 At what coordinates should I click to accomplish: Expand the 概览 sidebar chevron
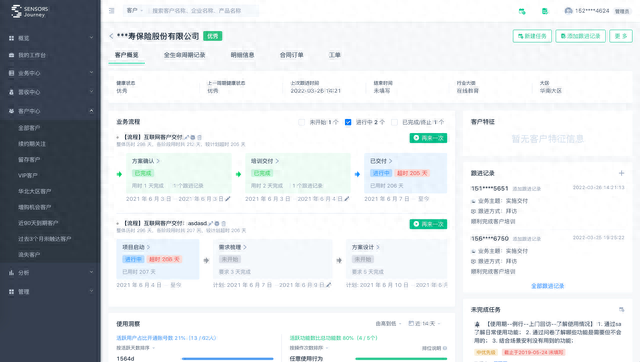(x=91, y=38)
